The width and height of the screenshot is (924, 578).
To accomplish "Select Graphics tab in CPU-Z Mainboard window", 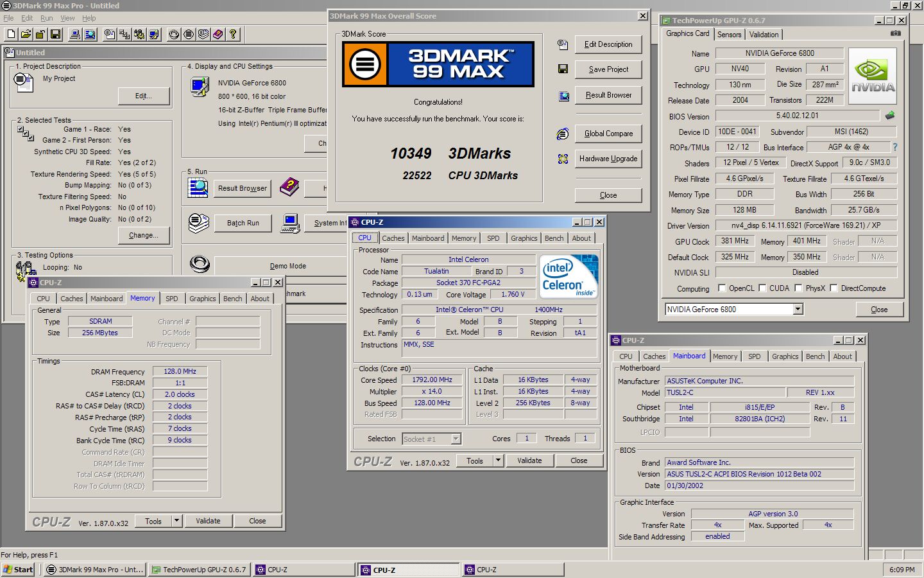I will point(785,356).
